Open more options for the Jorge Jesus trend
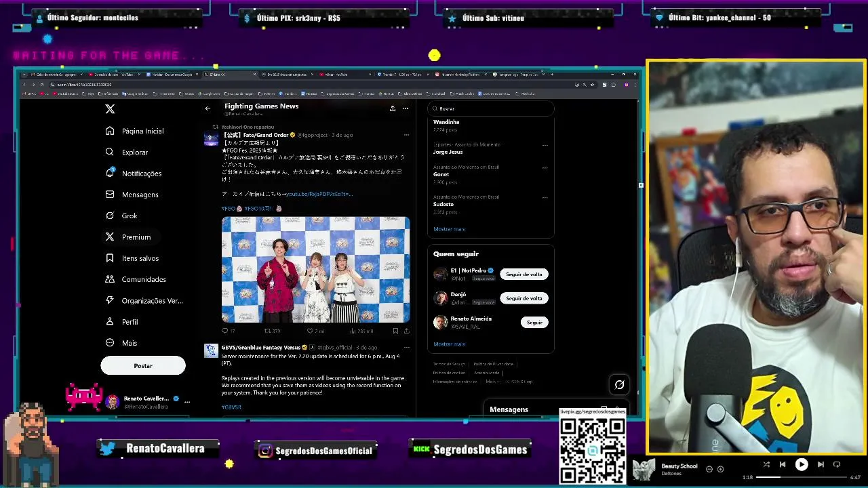The height and width of the screenshot is (488, 868). click(545, 145)
